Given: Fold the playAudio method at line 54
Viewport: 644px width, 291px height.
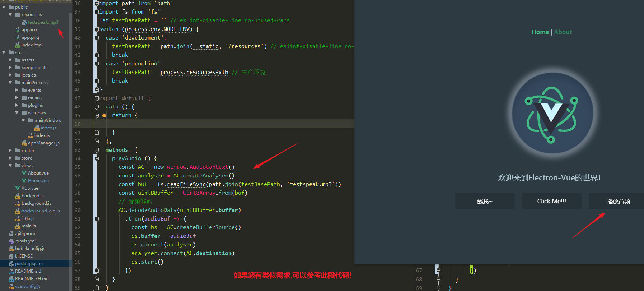Looking at the screenshot, I should point(97,158).
